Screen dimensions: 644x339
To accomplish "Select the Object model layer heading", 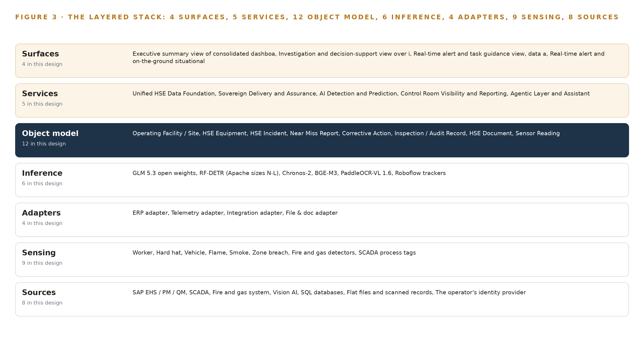I will (x=50, y=133).
